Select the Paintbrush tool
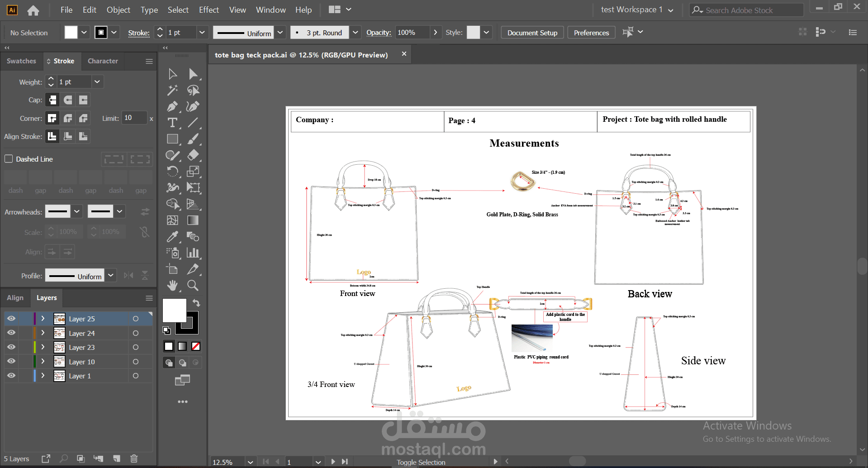 click(x=193, y=139)
